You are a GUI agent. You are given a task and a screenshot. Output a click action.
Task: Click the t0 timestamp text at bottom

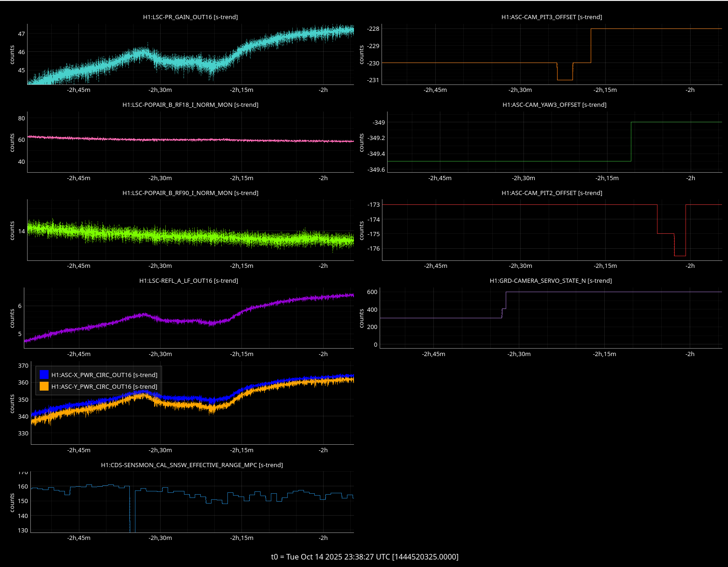click(365, 557)
